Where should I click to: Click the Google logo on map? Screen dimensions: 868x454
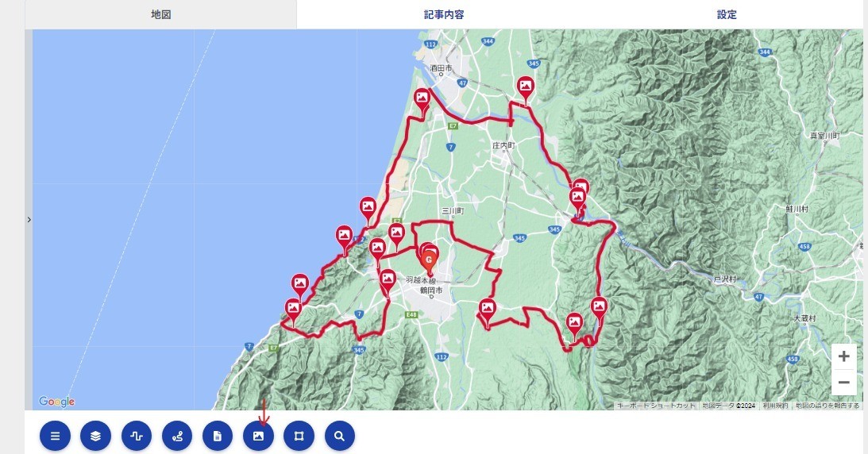click(x=56, y=402)
